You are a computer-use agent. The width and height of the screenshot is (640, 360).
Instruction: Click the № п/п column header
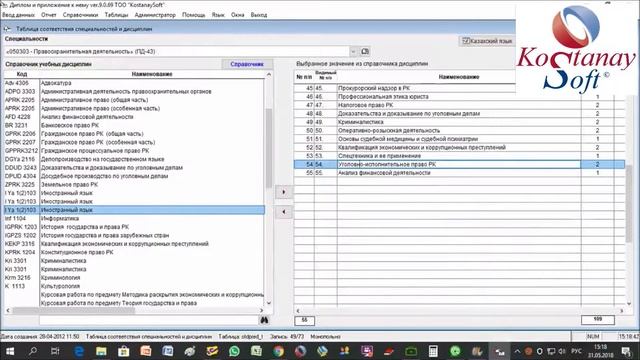coord(304,77)
